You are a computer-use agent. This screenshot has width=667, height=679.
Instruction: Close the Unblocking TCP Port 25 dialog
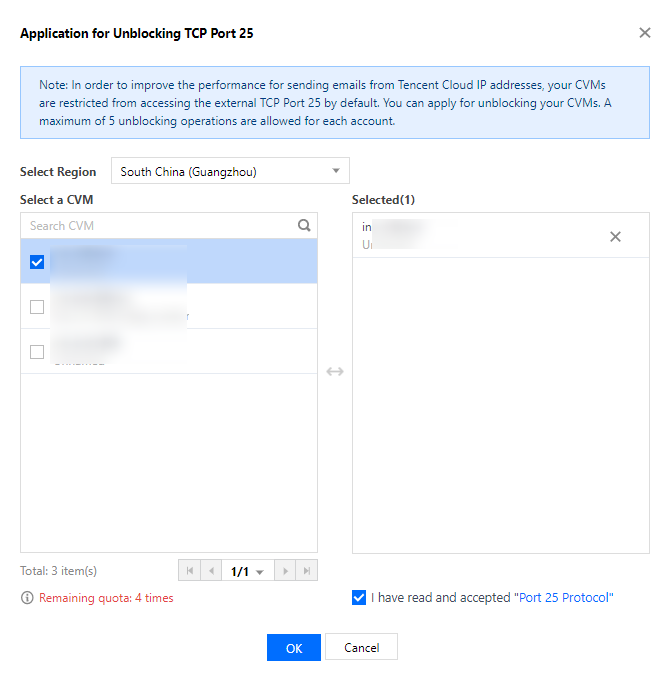pos(645,33)
